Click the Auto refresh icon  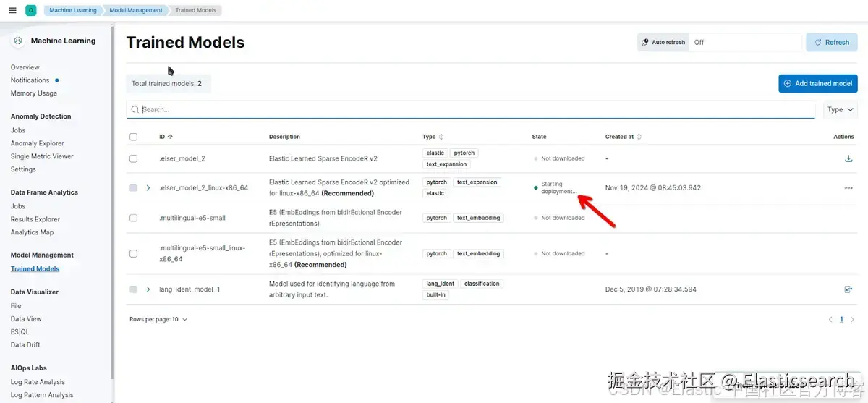(x=645, y=43)
